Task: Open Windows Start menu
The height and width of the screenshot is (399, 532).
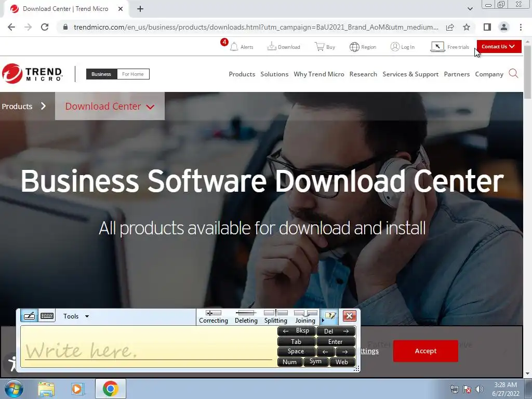Action: (x=14, y=389)
